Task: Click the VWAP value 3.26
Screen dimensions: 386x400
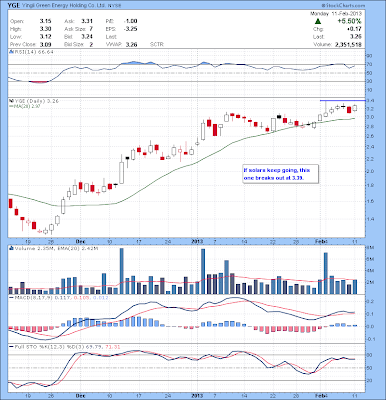Action: point(131,44)
